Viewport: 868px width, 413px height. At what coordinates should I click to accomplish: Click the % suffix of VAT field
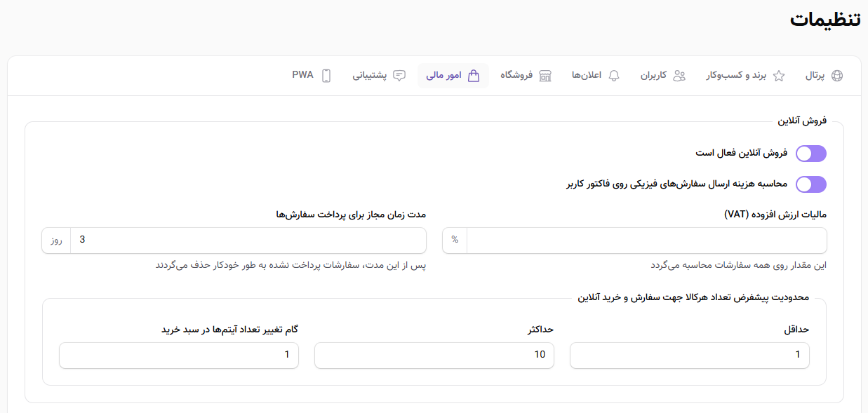pos(455,240)
